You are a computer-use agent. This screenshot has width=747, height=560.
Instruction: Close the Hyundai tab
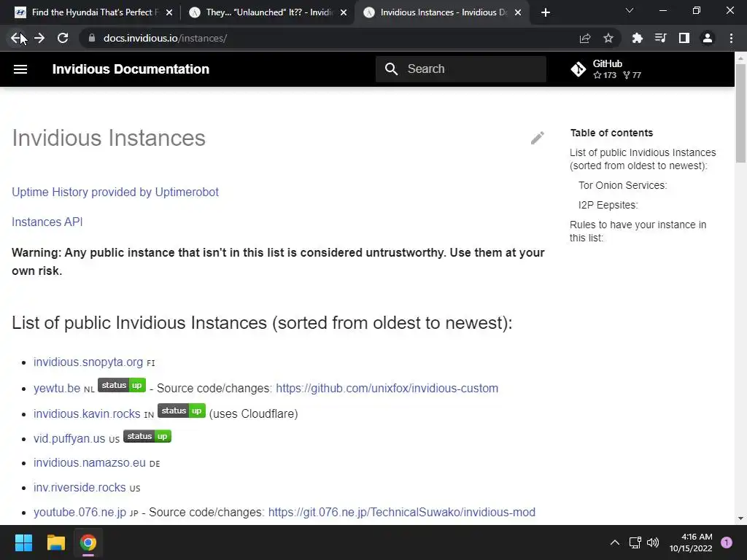(169, 12)
